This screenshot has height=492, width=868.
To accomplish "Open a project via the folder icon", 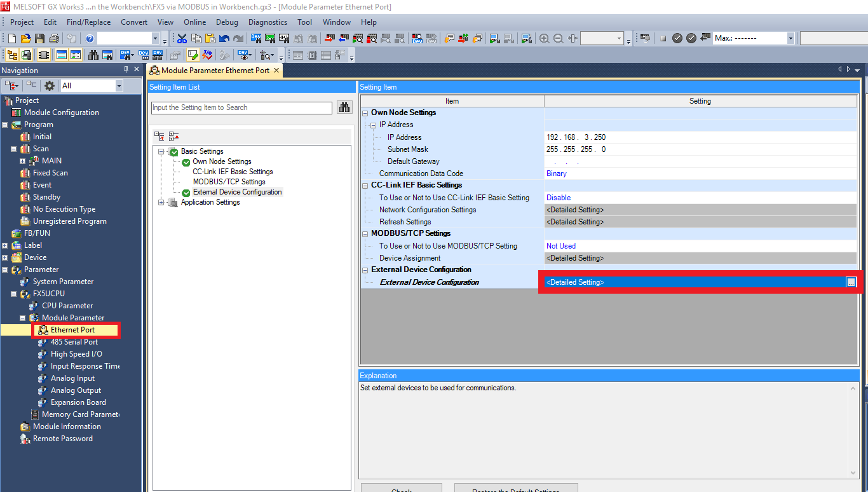I will coord(25,38).
